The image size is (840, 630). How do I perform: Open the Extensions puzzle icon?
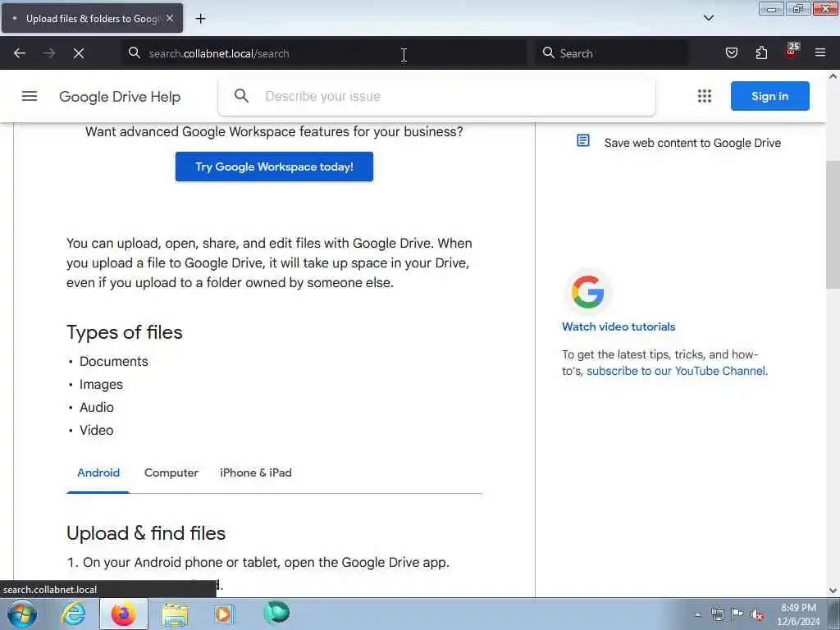(x=761, y=53)
